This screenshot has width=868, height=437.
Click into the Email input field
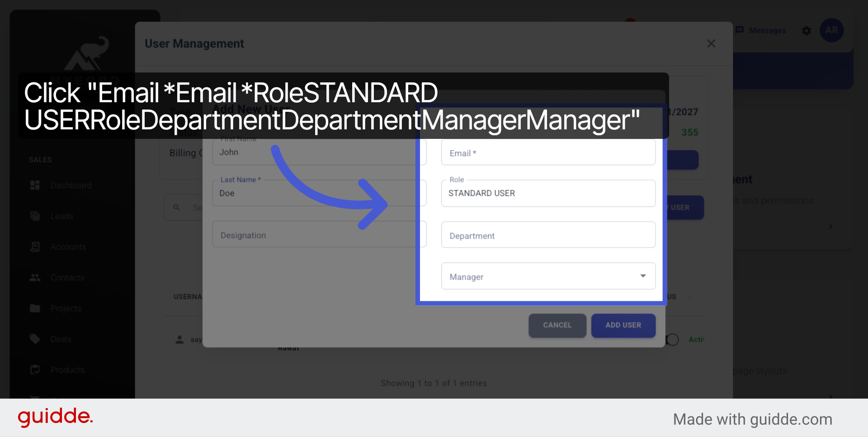pyautogui.click(x=547, y=153)
